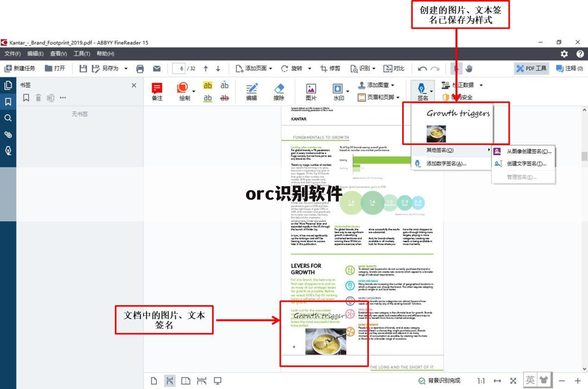Open the 编辑(E) menu
Image resolution: width=588 pixels, height=389 pixels.
pyautogui.click(x=35, y=54)
